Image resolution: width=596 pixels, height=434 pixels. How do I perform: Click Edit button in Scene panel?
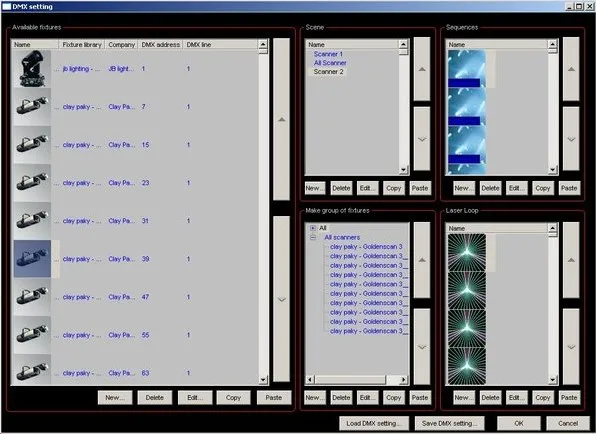click(x=367, y=188)
